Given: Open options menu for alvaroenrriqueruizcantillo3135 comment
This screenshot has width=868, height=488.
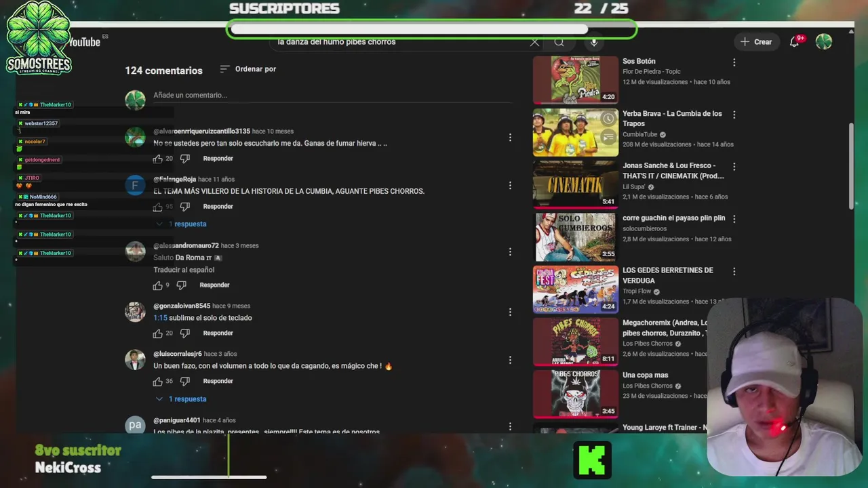Looking at the screenshot, I should 510,138.
